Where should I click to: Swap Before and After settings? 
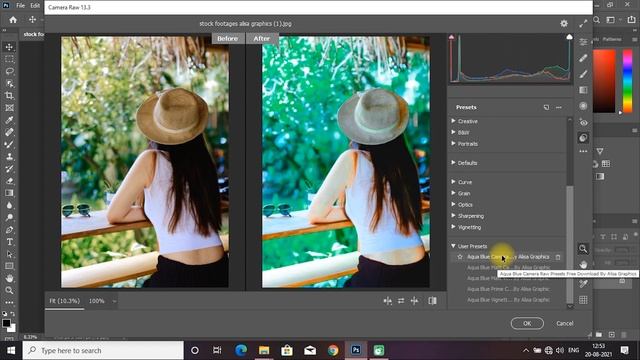401,301
